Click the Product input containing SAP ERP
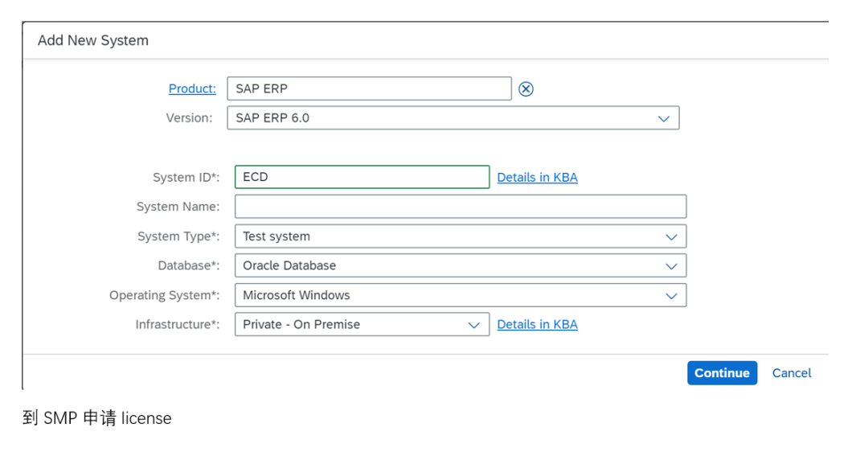The image size is (868, 456). pos(369,88)
